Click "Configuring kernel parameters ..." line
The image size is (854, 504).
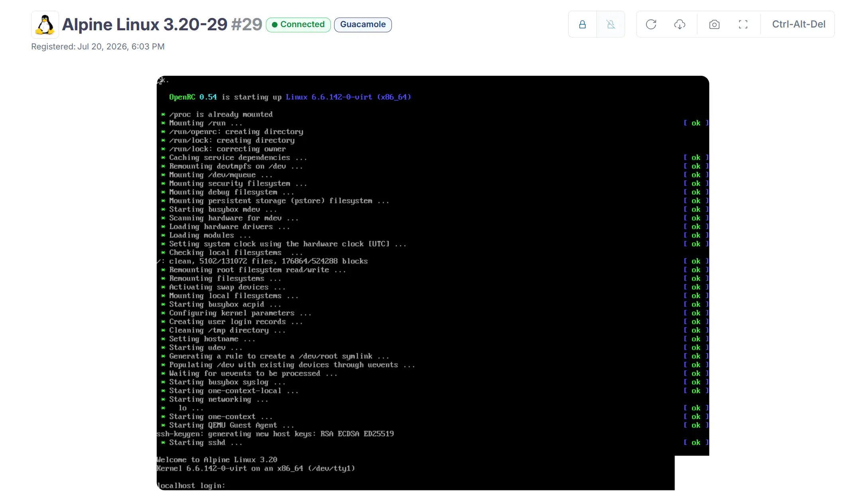pos(240,313)
